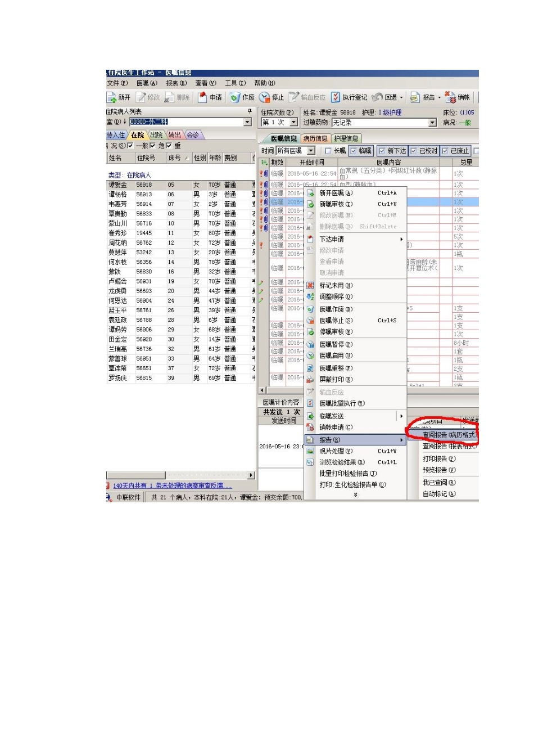Screen dimensions: 534x756
Task: Click the 标记未用 red X icon
Action: coord(310,285)
